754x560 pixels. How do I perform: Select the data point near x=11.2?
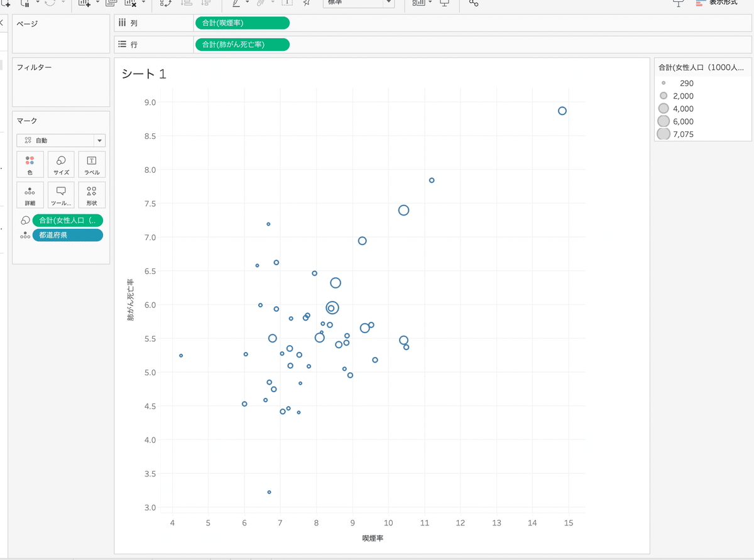click(x=432, y=180)
